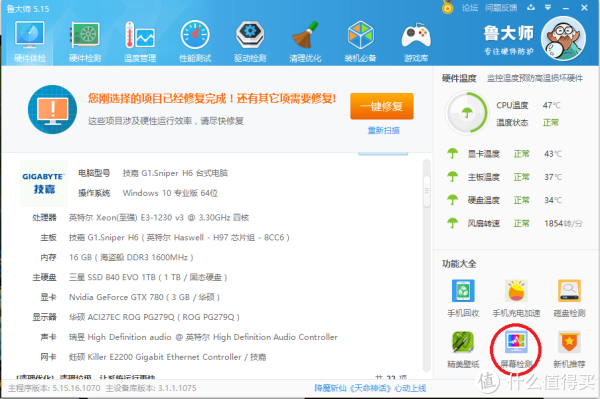This screenshot has height=399, width=600.
Task: Open 温度管理 tab
Action: [x=140, y=41]
